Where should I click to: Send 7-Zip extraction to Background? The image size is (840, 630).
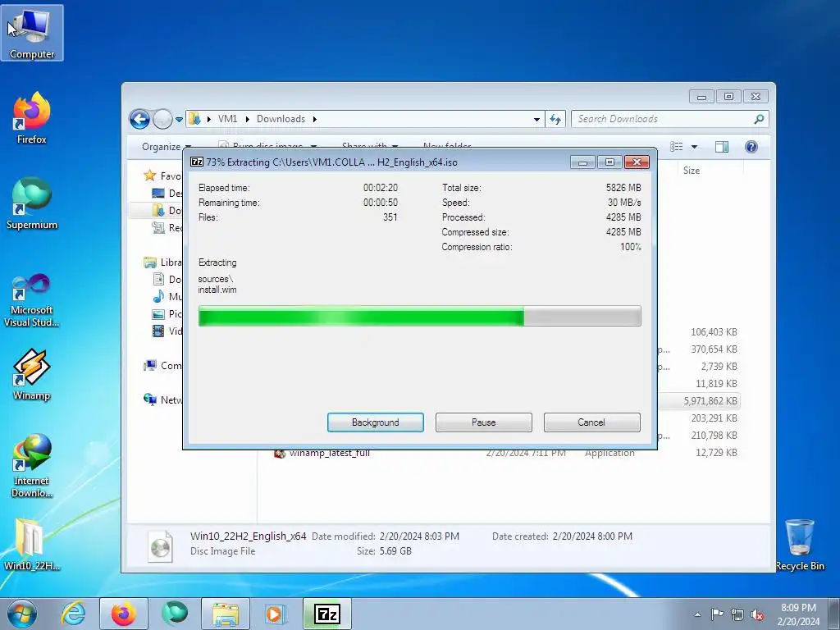(376, 422)
